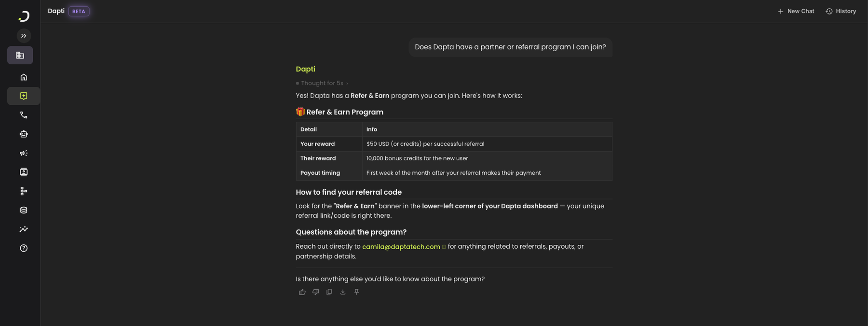Open the database stack icon
Viewport: 868px width, 326px height.
point(24,210)
